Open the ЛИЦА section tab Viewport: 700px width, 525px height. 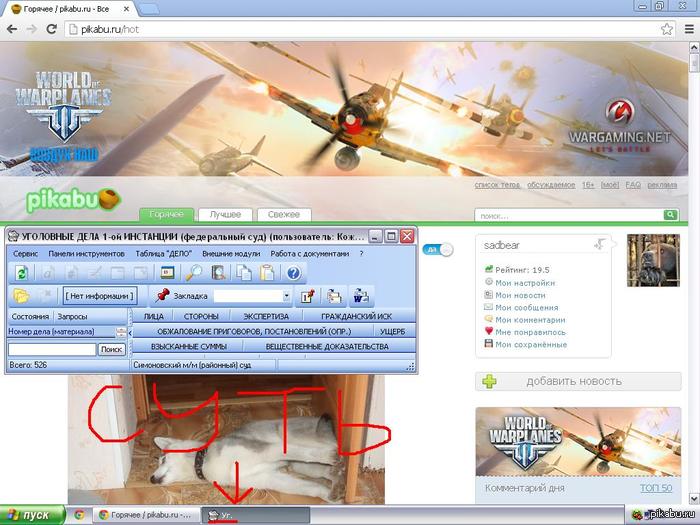tap(153, 317)
